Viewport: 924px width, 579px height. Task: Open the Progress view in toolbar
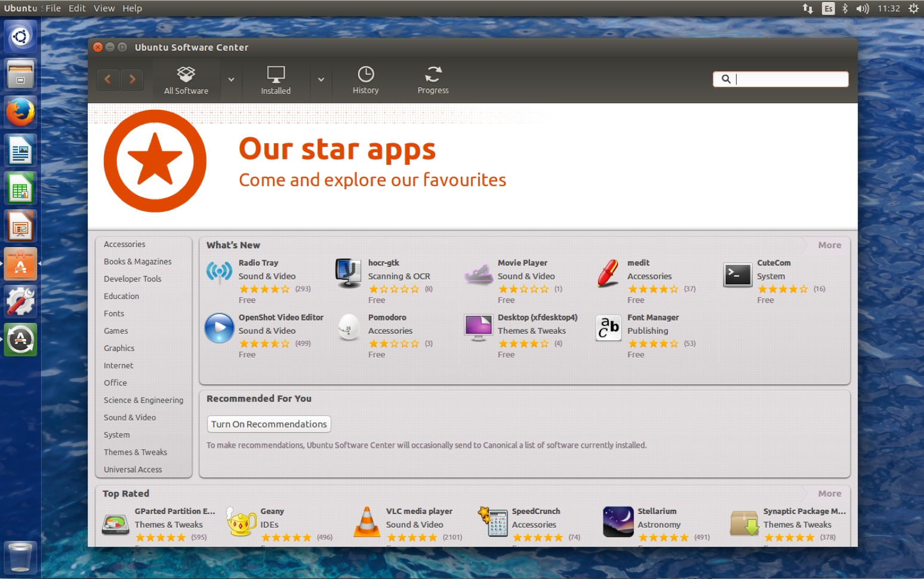[433, 80]
